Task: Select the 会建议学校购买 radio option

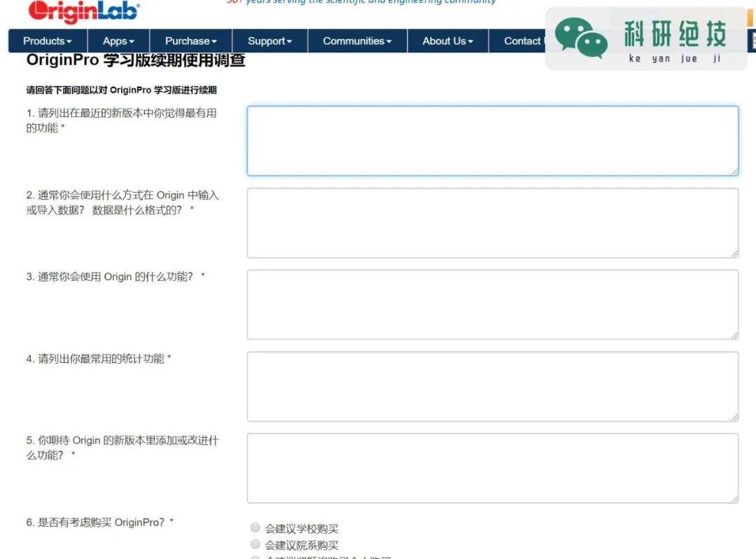Action: (255, 527)
